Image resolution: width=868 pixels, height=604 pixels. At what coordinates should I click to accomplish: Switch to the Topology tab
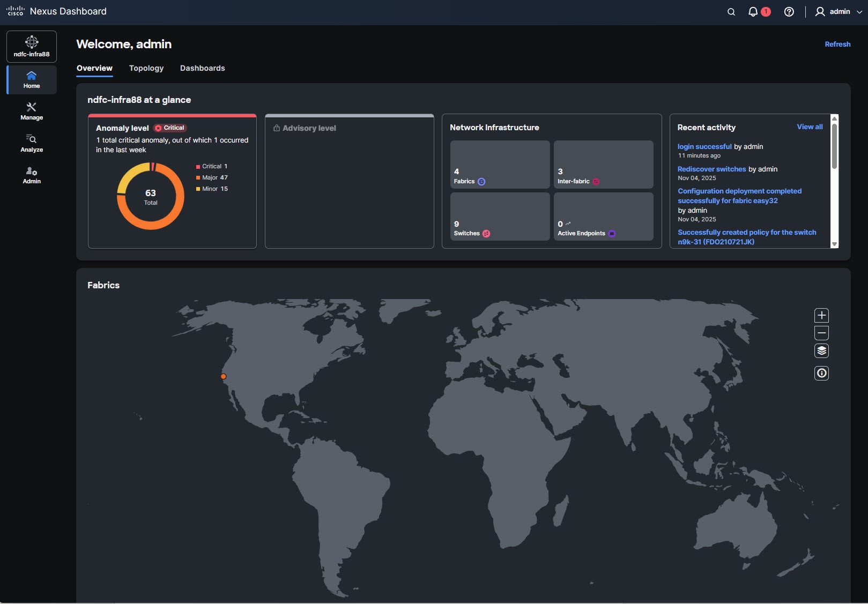tap(146, 68)
